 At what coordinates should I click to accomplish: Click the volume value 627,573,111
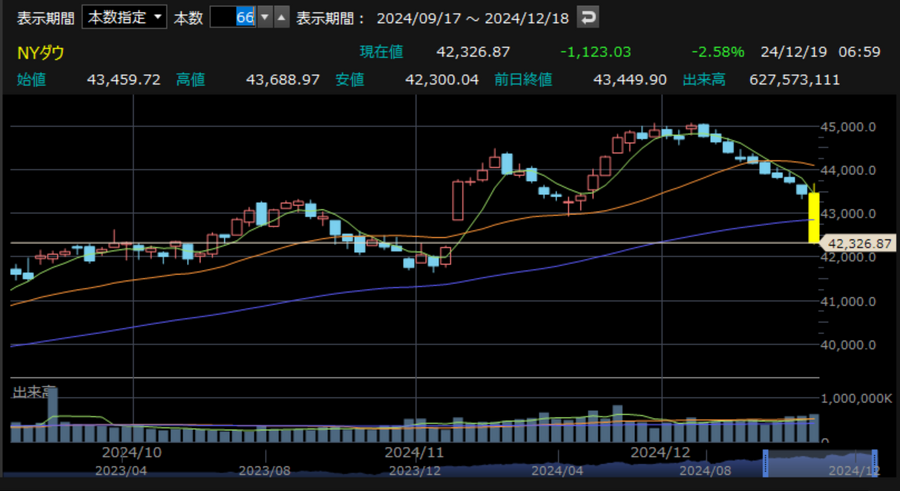[794, 79]
